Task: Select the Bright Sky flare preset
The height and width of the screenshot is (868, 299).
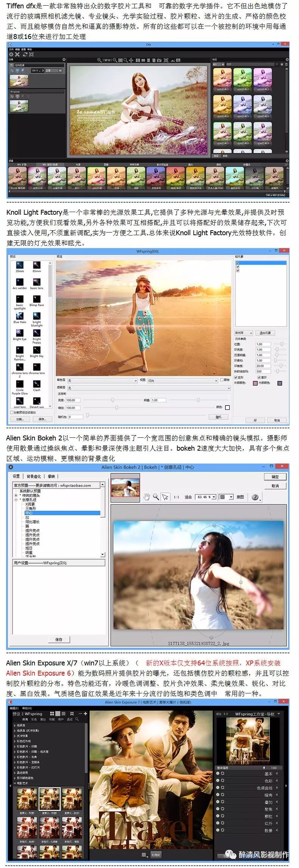Action: pos(37,352)
